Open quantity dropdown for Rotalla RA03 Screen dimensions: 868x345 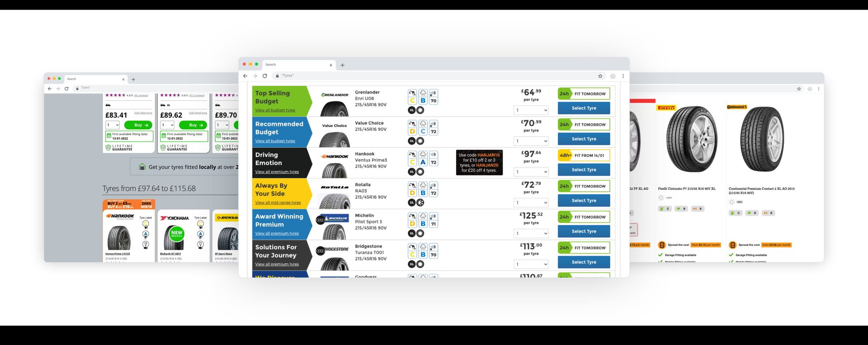pos(531,203)
